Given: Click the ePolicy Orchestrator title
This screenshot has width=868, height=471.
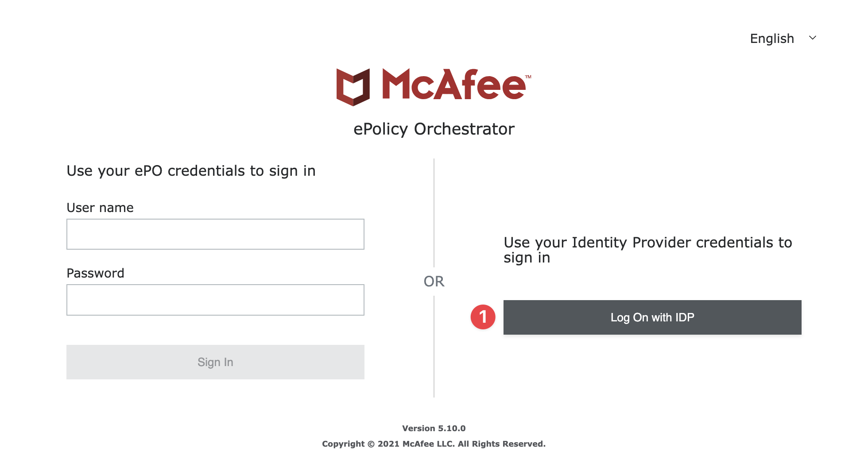Looking at the screenshot, I should point(434,129).
